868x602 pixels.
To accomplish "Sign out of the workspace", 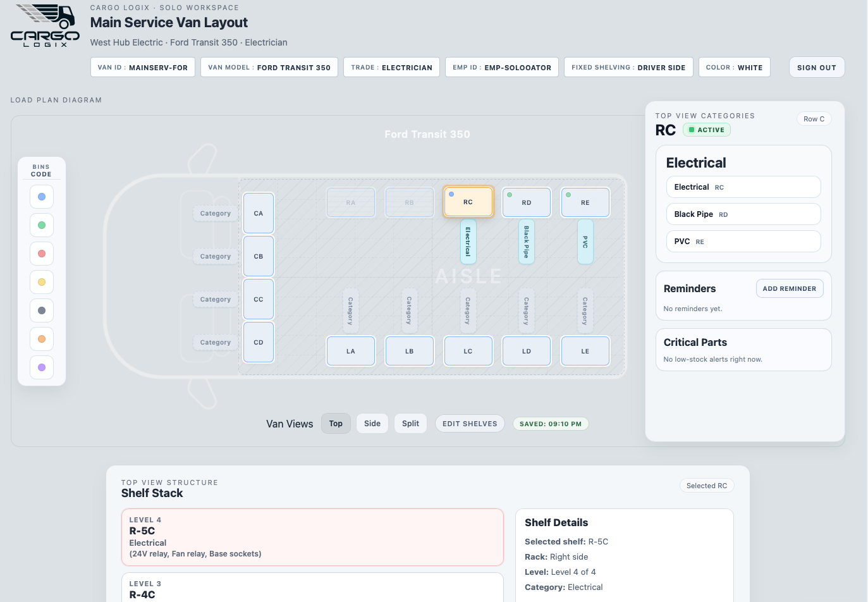I will point(817,68).
